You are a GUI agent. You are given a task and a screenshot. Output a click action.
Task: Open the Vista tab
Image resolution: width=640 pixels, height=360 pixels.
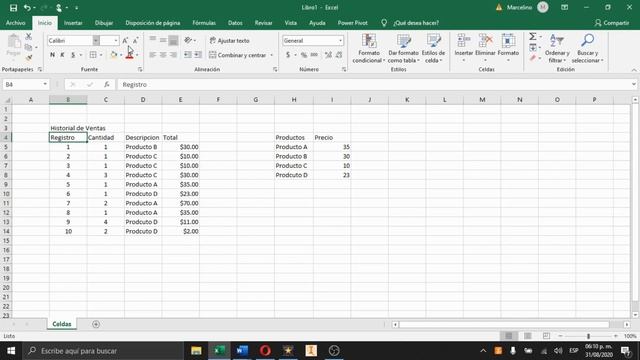tap(291, 23)
